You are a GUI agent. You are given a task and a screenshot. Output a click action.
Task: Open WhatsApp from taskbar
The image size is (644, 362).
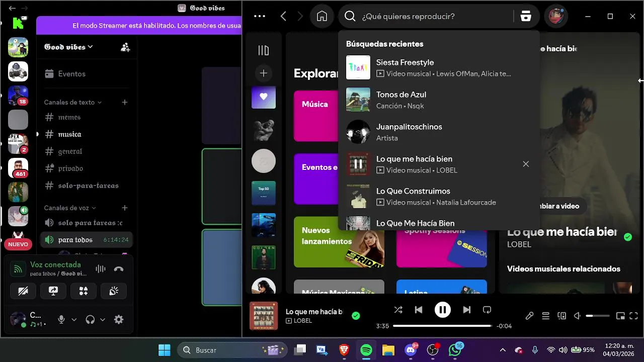[x=455, y=350]
